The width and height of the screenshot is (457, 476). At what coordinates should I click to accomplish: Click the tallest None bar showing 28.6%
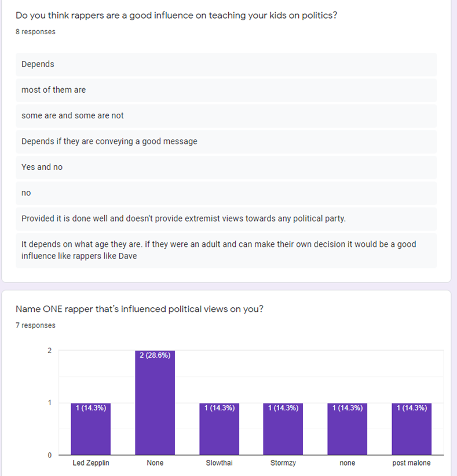point(155,403)
